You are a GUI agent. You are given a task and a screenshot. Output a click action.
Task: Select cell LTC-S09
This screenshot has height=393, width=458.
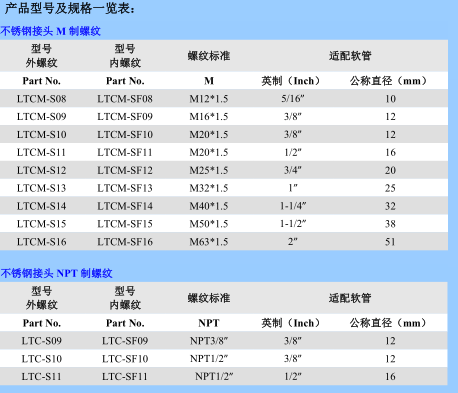42,341
